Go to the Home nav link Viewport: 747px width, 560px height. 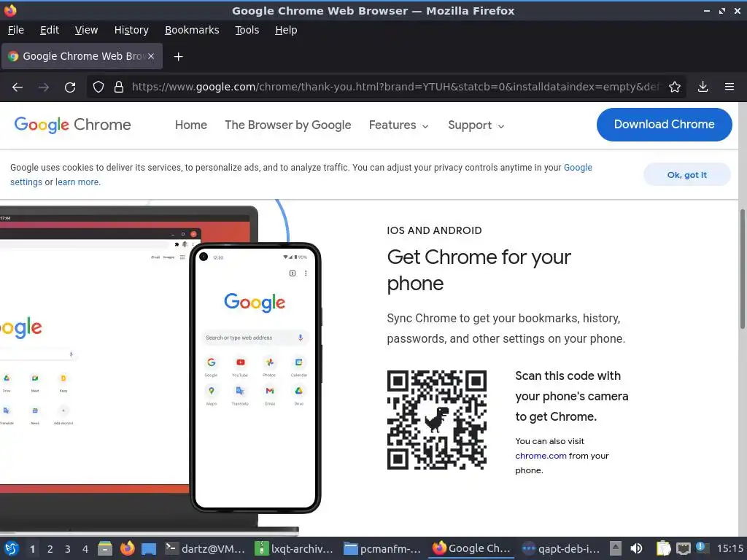(191, 125)
